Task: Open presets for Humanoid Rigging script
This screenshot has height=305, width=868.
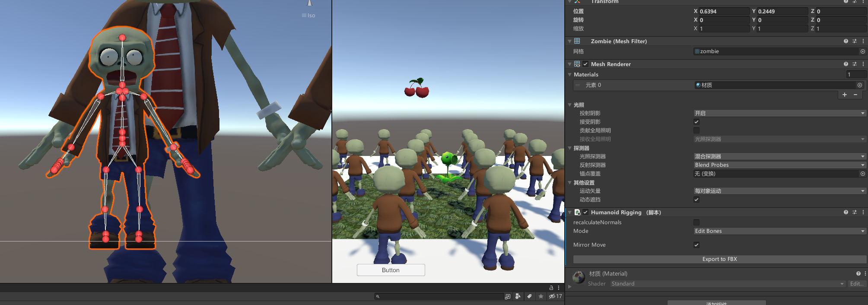Action: pos(855,212)
